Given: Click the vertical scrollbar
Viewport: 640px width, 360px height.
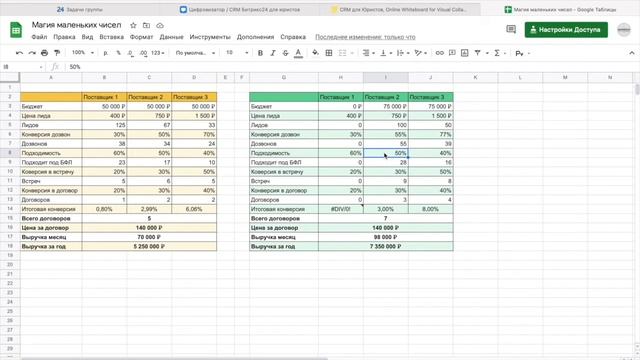Looking at the screenshot, I should click(x=637, y=90).
